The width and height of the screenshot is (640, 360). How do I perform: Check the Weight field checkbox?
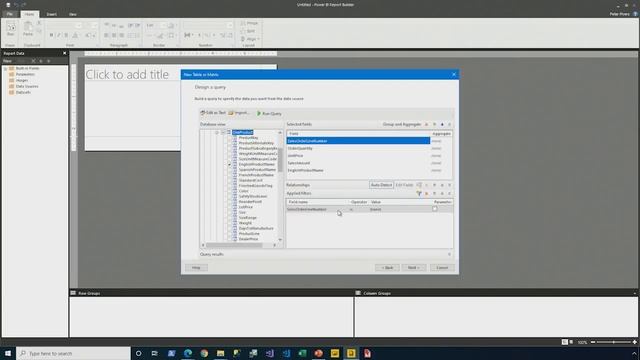(x=229, y=223)
